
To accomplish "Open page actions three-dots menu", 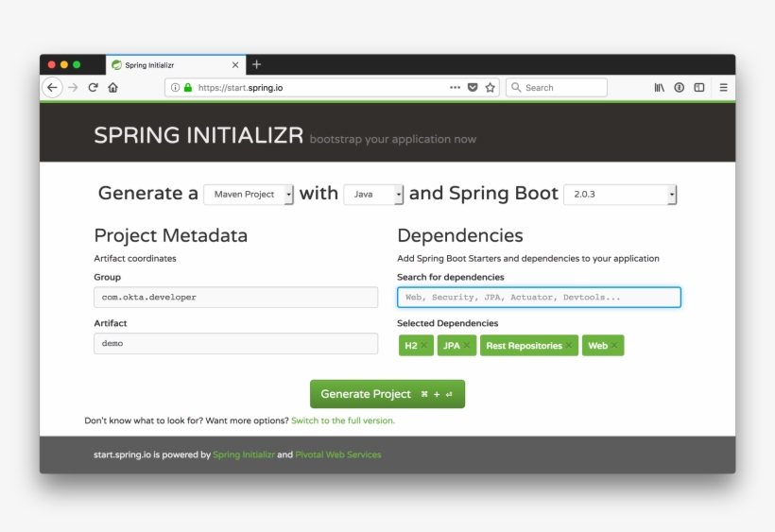I will (455, 88).
